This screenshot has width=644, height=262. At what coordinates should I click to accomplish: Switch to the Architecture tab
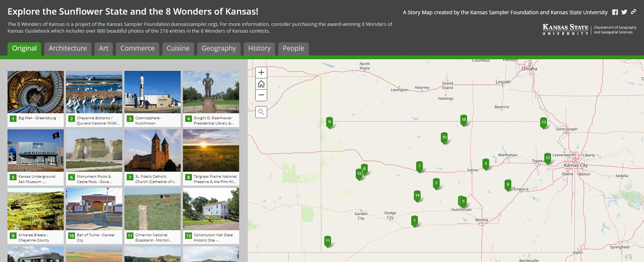coord(68,48)
